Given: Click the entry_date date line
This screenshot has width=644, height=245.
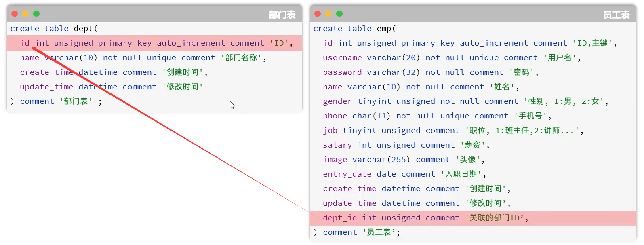Looking at the screenshot, I should point(404,174).
